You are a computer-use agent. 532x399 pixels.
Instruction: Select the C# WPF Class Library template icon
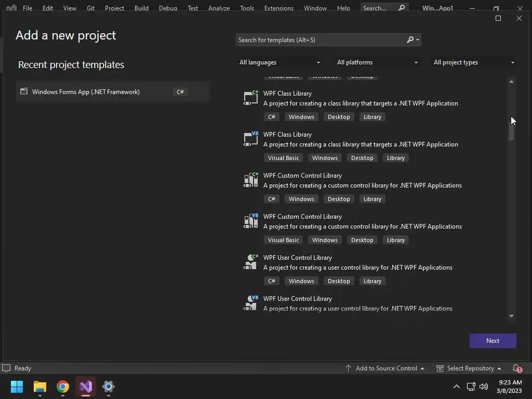click(x=251, y=98)
